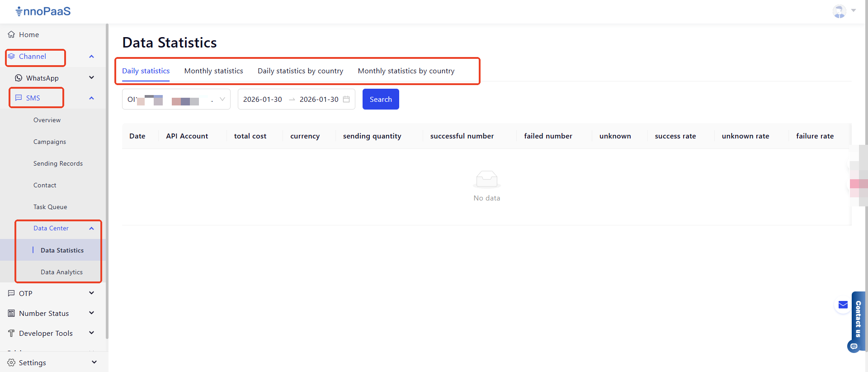
Task: Switch to Daily statistics by country tab
Action: tap(300, 71)
